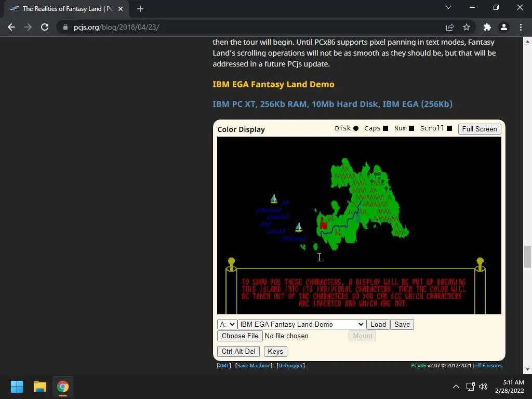Send Ctrl-Alt-Del to the machine

tap(238, 352)
